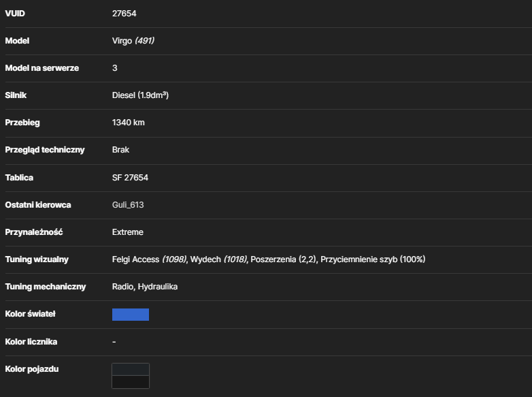Click the Model na serwerze value 3

coord(115,68)
